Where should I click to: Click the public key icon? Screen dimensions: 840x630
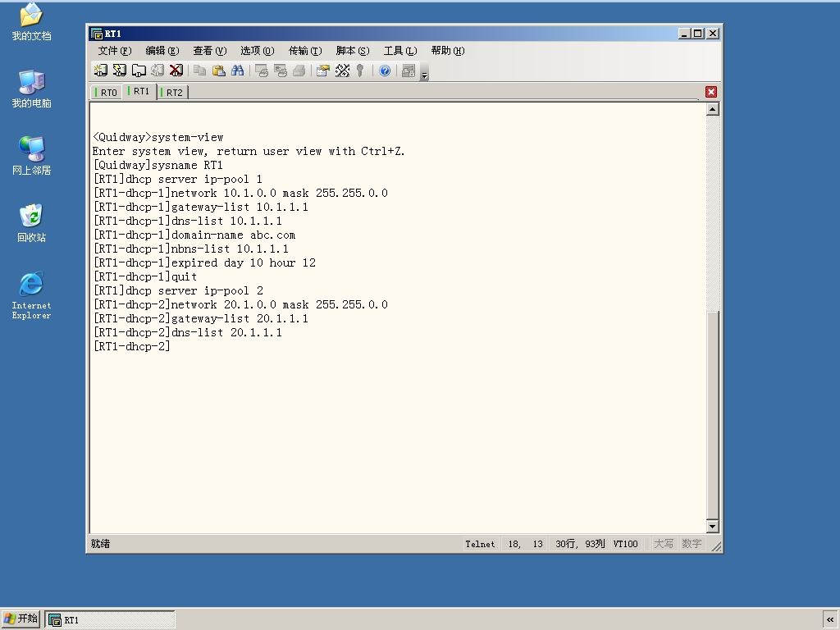tap(360, 71)
